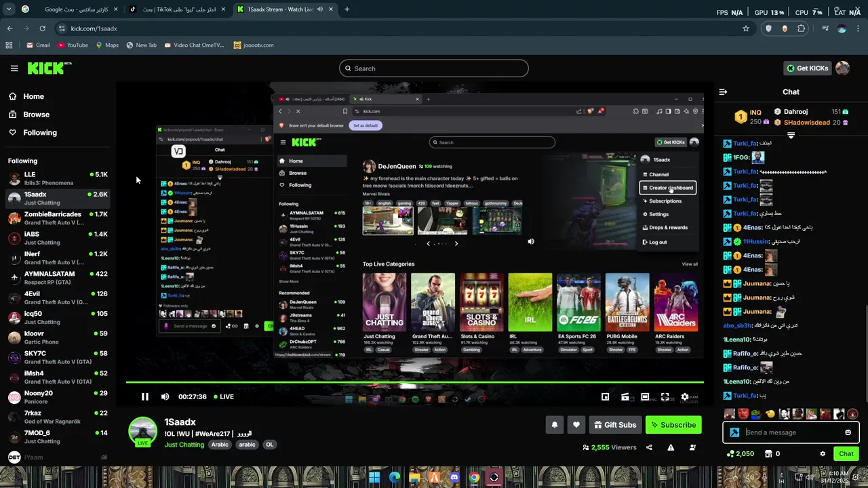Open File Explorer from the taskbar

click(414, 478)
